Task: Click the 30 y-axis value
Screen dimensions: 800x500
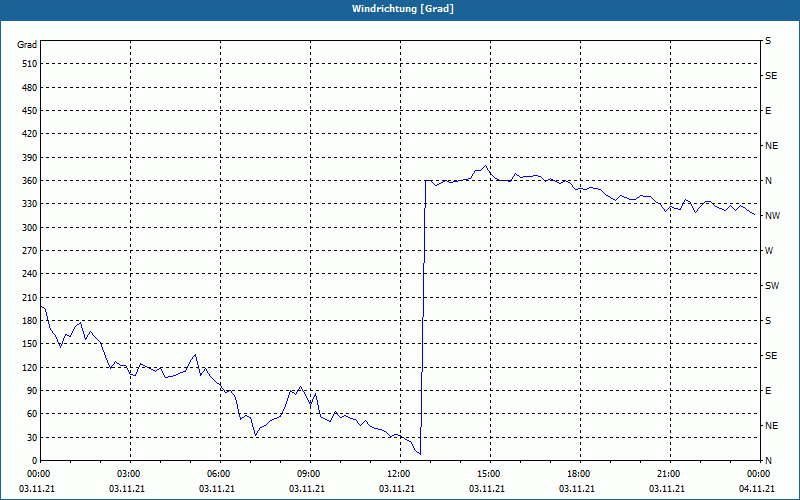Action: [x=32, y=438]
